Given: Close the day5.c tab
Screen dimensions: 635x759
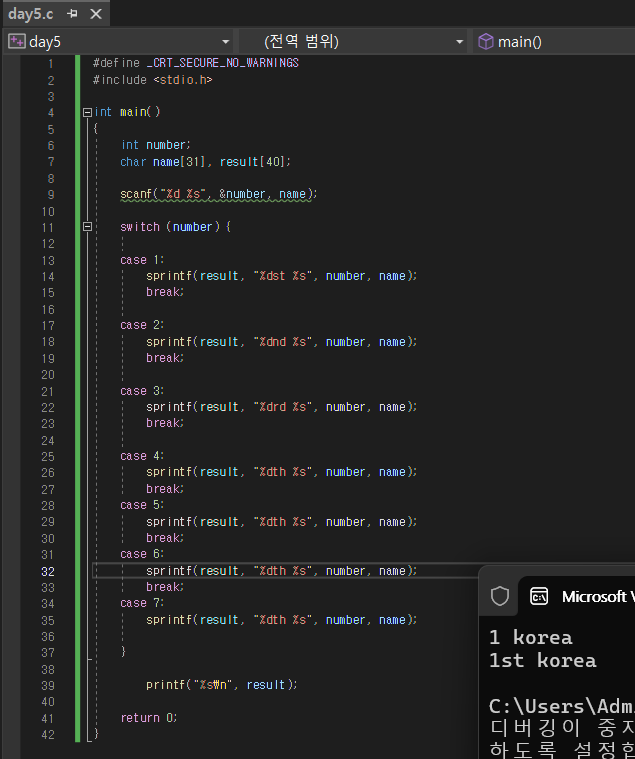Looking at the screenshot, I should pos(96,14).
